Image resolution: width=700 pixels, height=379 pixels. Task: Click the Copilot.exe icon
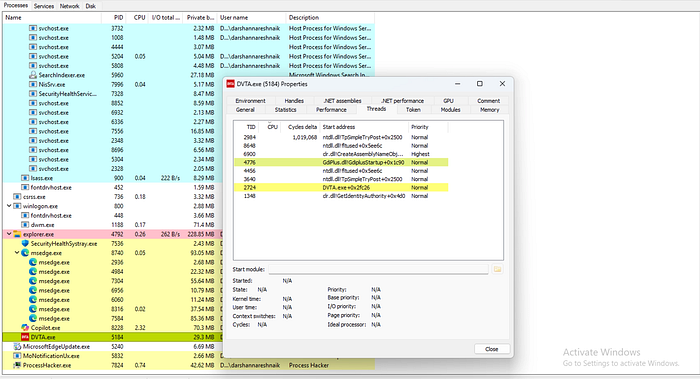25,328
